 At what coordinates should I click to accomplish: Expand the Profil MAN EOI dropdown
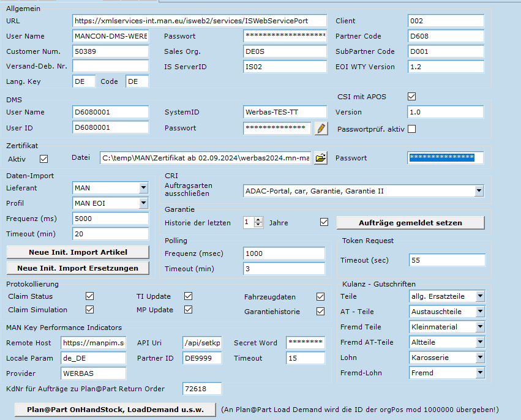tap(143, 203)
